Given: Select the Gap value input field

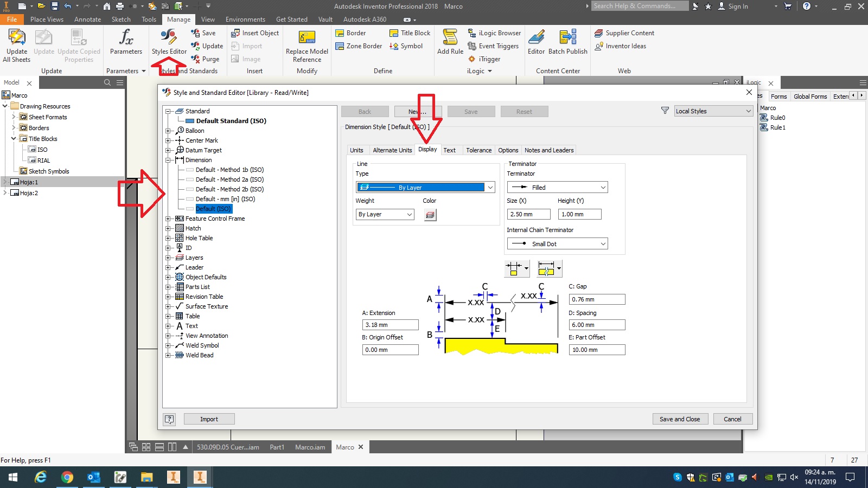Looking at the screenshot, I should click(597, 299).
